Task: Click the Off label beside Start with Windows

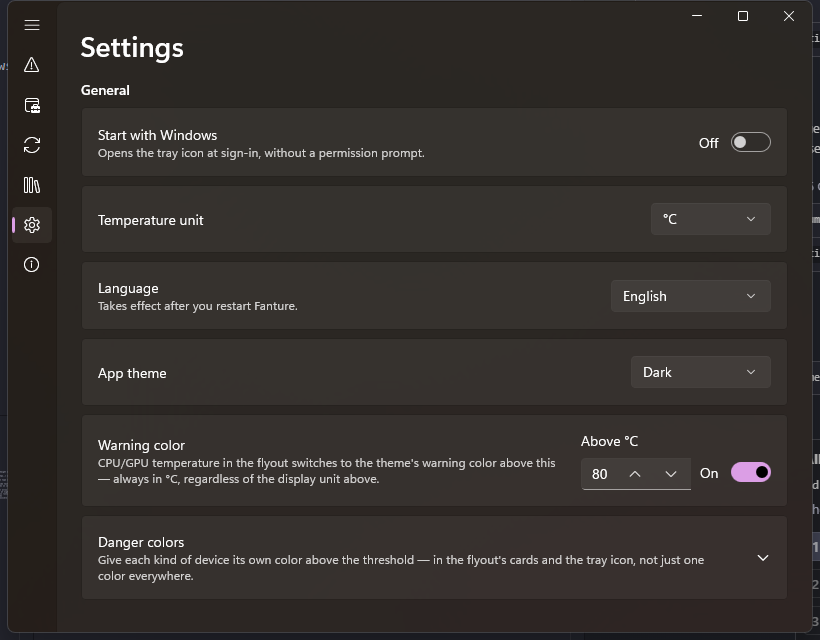Action: pos(709,143)
